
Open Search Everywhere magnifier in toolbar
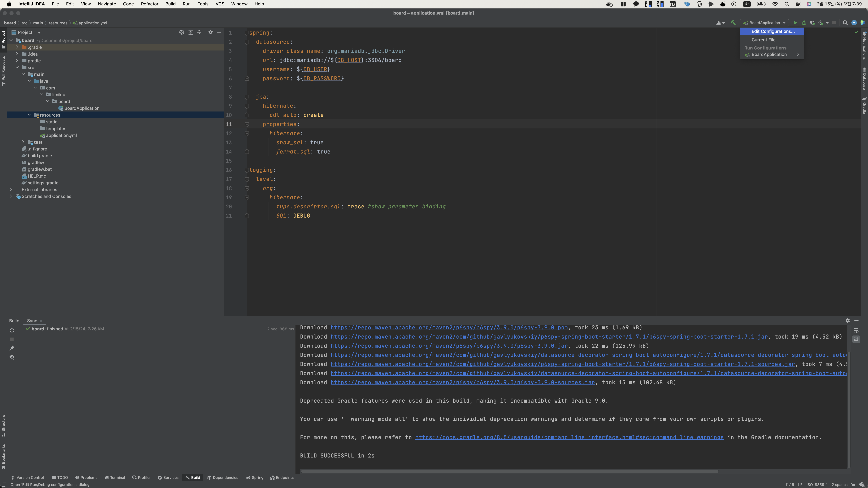click(x=845, y=23)
